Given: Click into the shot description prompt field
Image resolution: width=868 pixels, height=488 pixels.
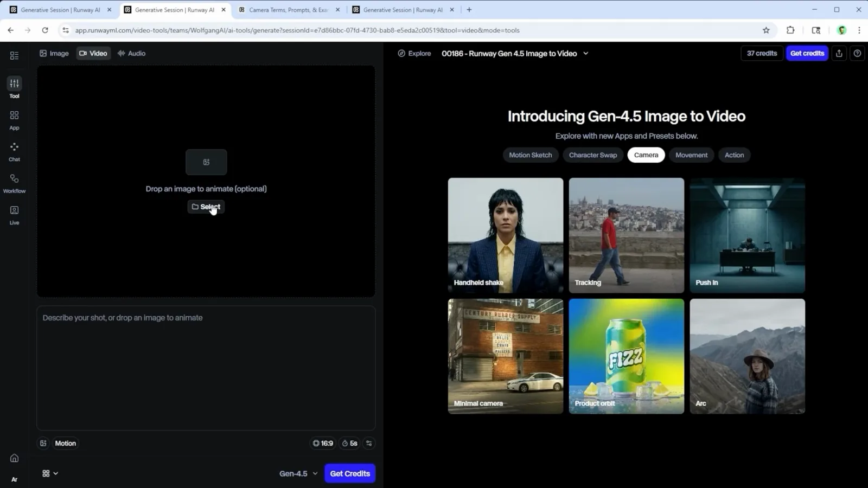Looking at the screenshot, I should (206, 368).
